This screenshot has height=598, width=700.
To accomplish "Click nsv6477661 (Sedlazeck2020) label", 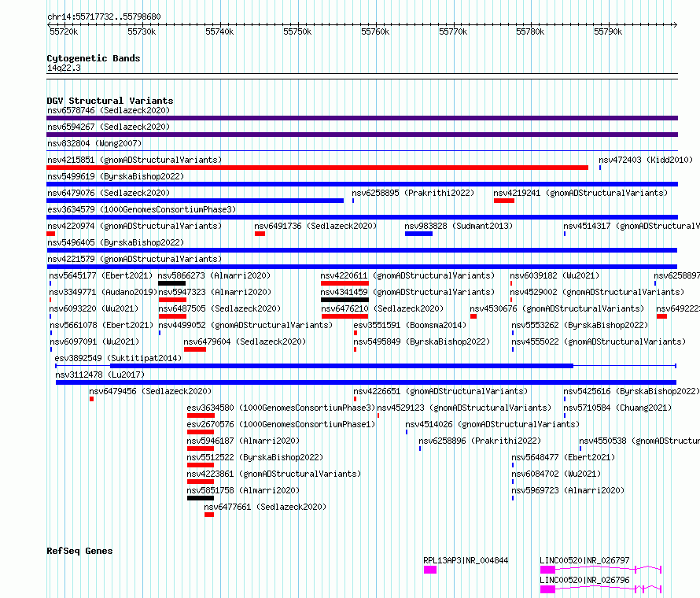I will [265, 507].
